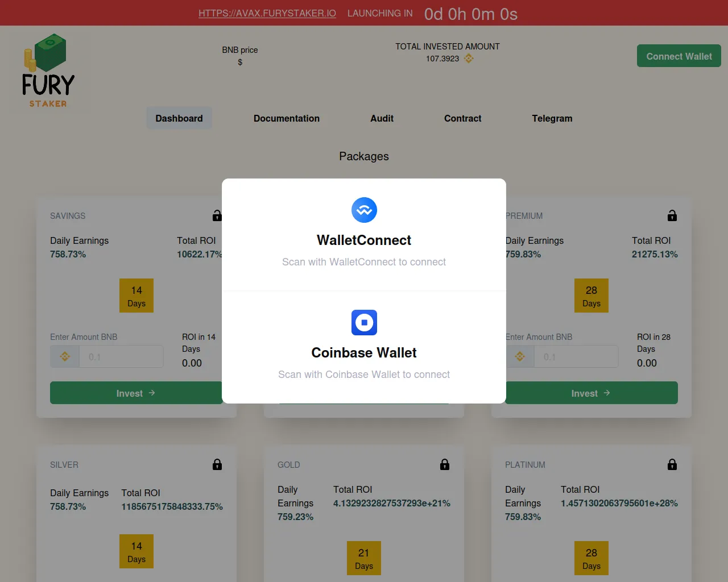
Task: Click PREMIUM Daily Earnings 759.83% value
Action: (523, 254)
